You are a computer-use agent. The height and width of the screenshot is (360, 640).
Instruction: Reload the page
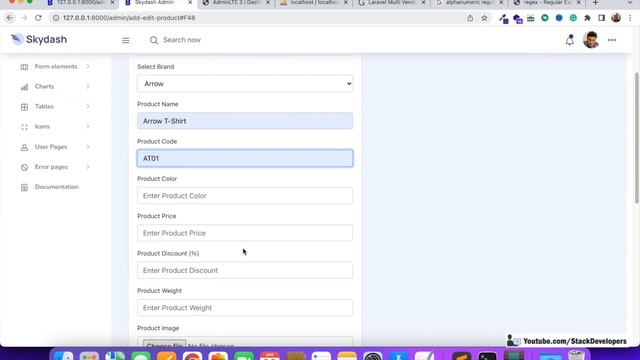pos(38,18)
